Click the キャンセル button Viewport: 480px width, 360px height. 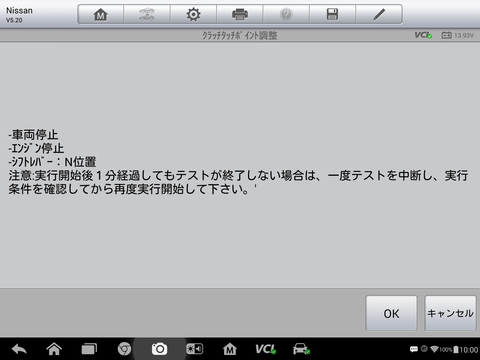point(450,313)
